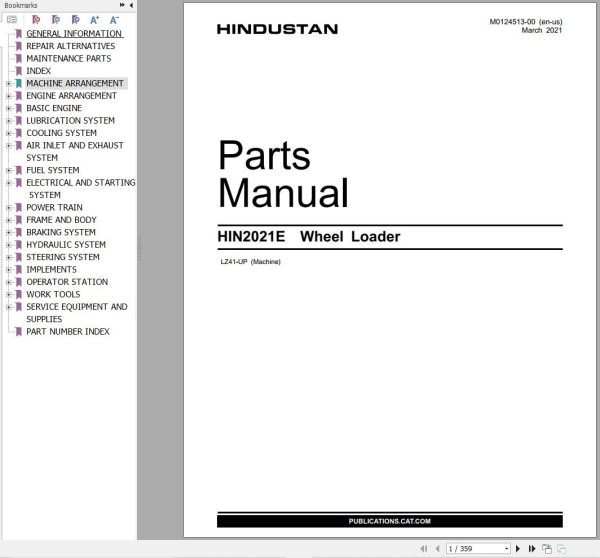
Task: Select the ENGINE ARRANGEMENT bookmark
Action: pyautogui.click(x=71, y=96)
